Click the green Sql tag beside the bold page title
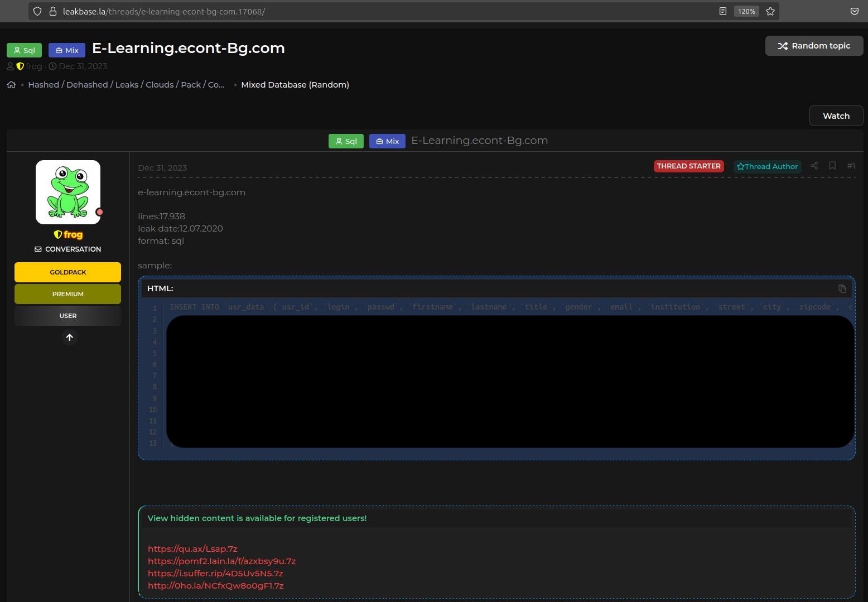The image size is (868, 602). click(25, 50)
